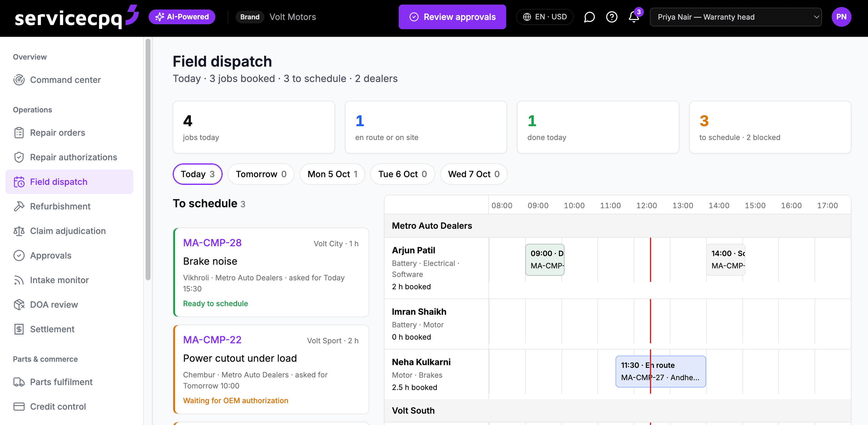
Task: Click the Review approvals button
Action: [452, 17]
